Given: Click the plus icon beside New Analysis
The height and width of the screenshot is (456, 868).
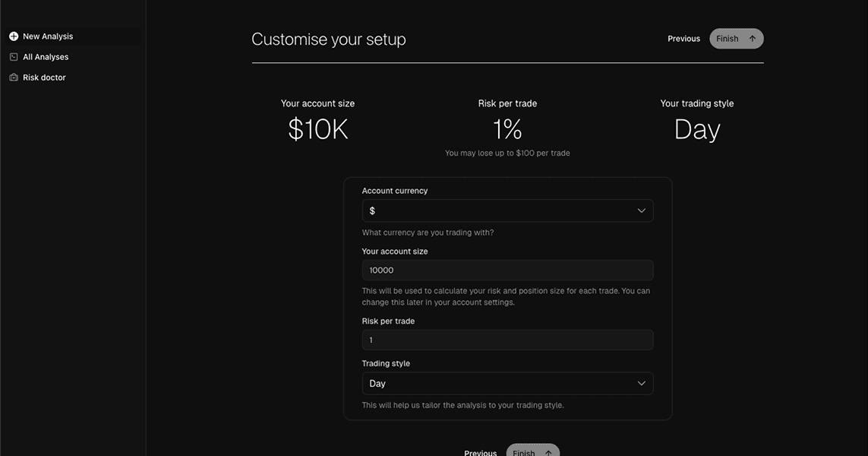Looking at the screenshot, I should [x=13, y=35].
